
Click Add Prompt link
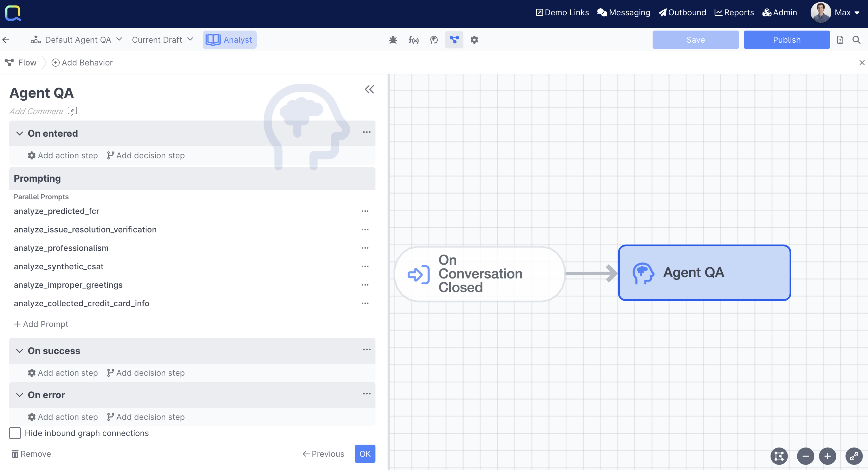point(41,324)
